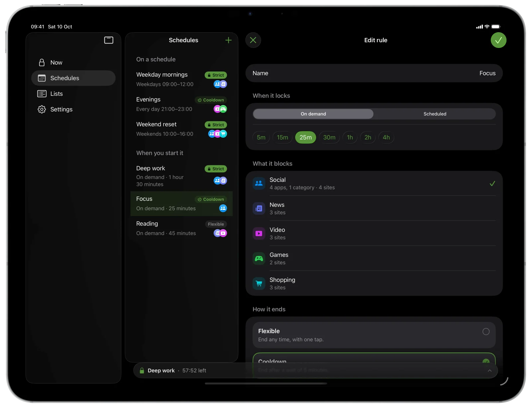Select the Flexible ending radio button
The height and width of the screenshot is (408, 532).
tap(486, 332)
